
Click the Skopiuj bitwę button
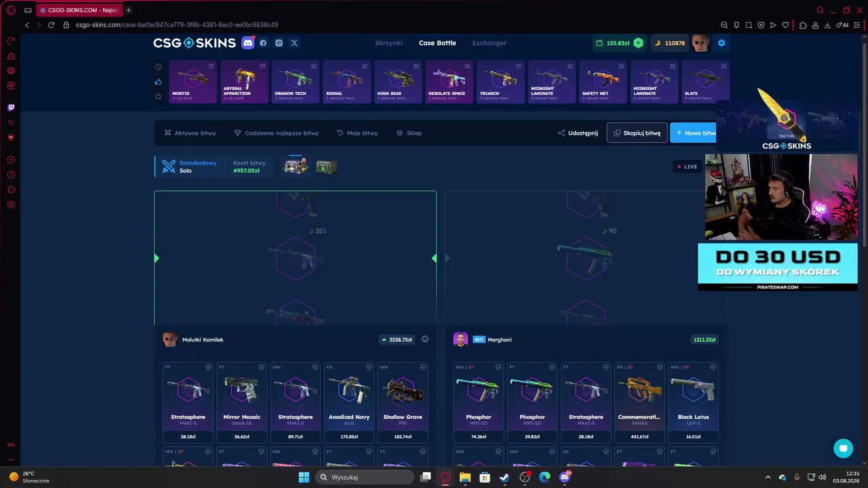coord(637,133)
